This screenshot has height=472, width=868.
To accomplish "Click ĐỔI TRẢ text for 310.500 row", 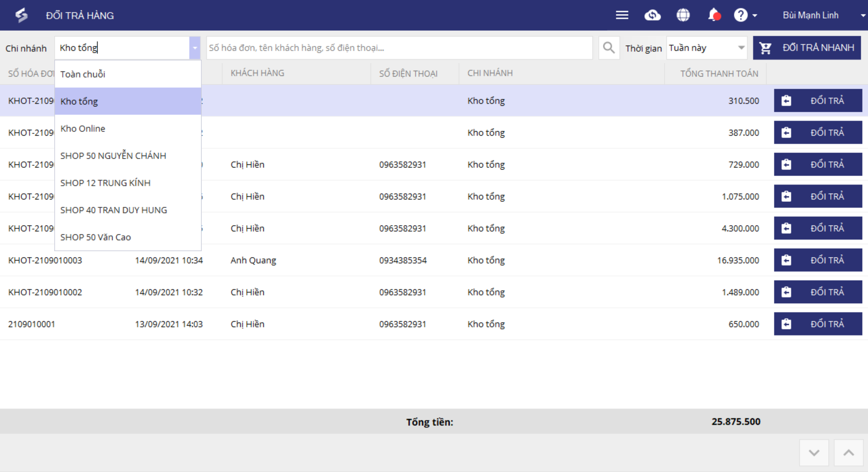I will click(827, 100).
